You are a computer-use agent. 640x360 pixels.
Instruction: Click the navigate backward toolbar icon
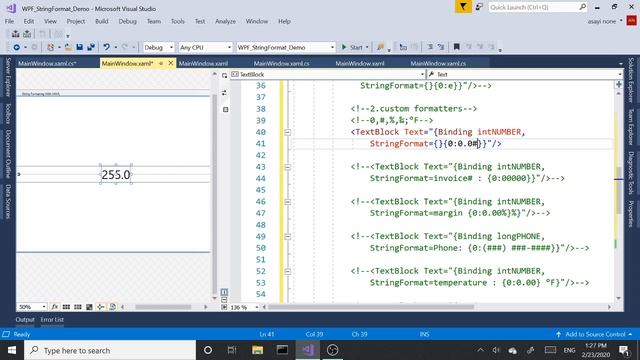(16, 47)
